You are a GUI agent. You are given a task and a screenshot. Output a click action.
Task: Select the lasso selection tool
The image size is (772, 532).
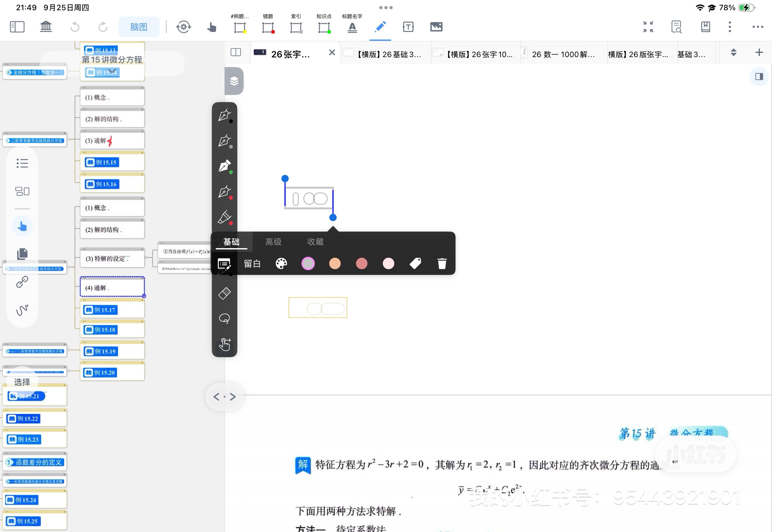coord(224,319)
